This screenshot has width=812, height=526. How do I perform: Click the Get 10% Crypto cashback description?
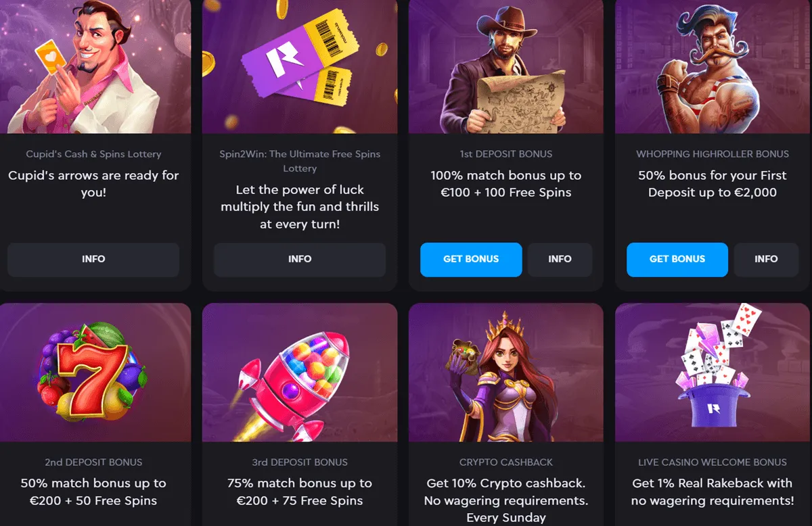pos(506,500)
